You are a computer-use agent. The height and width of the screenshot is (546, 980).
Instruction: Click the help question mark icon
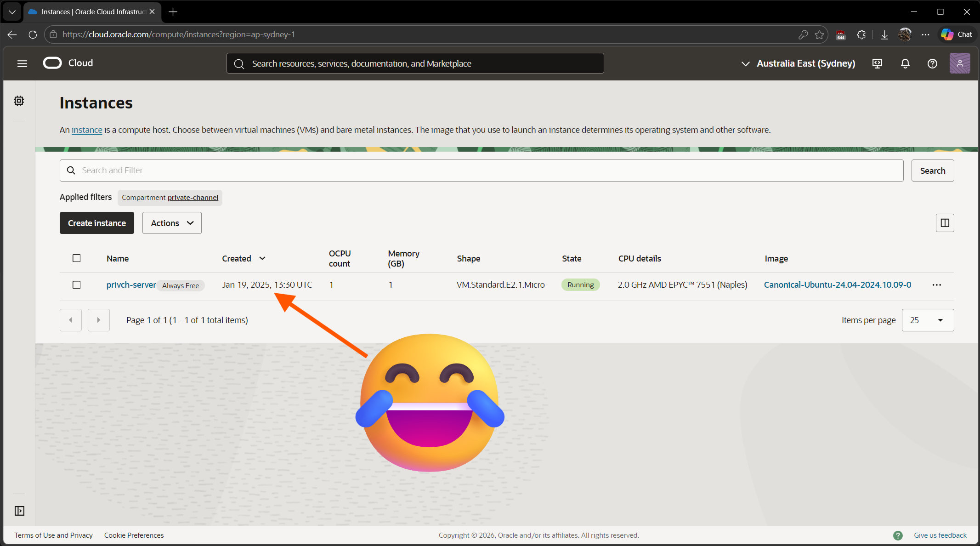tap(932, 63)
